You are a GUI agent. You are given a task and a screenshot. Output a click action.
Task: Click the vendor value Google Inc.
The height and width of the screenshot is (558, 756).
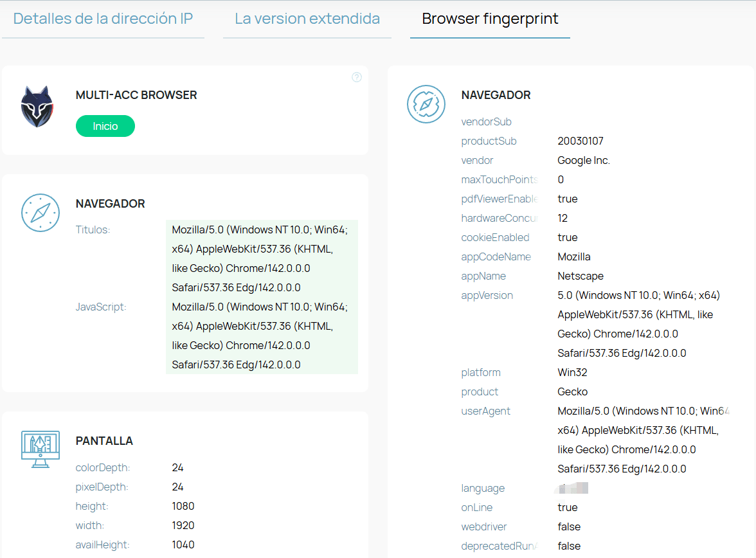click(x=584, y=160)
